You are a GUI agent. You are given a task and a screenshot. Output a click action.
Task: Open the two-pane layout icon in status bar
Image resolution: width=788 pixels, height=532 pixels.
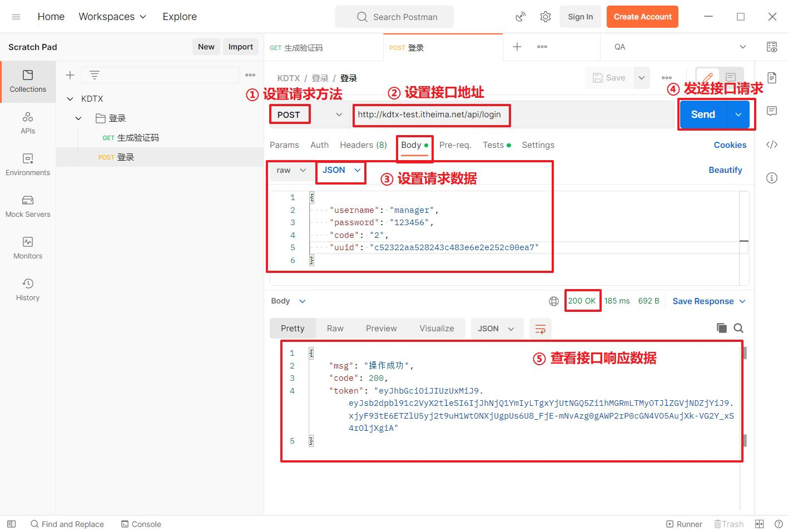pos(760,524)
